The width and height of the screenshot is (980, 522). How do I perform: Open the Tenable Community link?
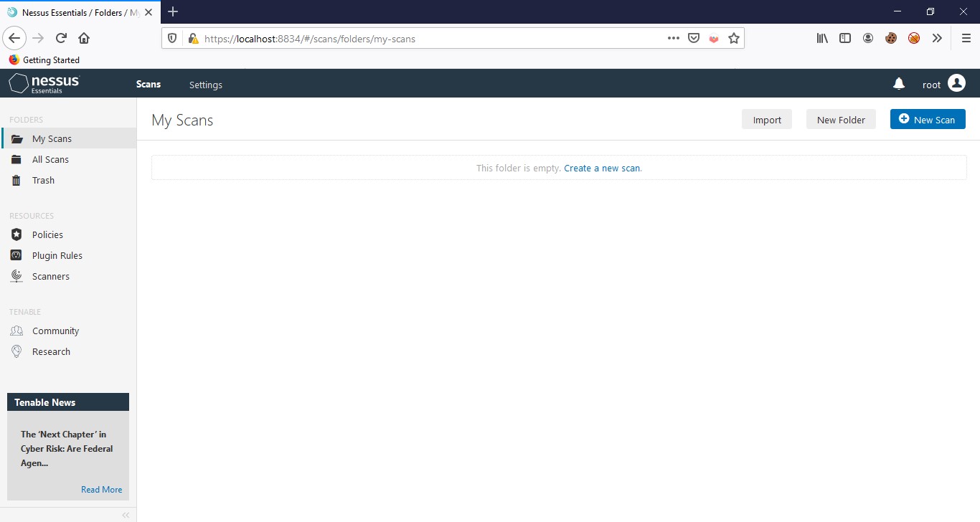tap(68, 331)
